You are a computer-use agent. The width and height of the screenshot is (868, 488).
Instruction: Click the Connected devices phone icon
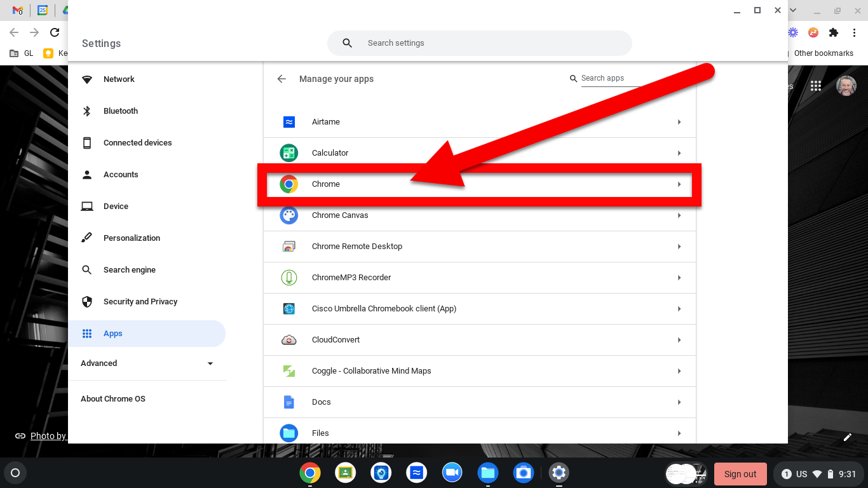87,143
